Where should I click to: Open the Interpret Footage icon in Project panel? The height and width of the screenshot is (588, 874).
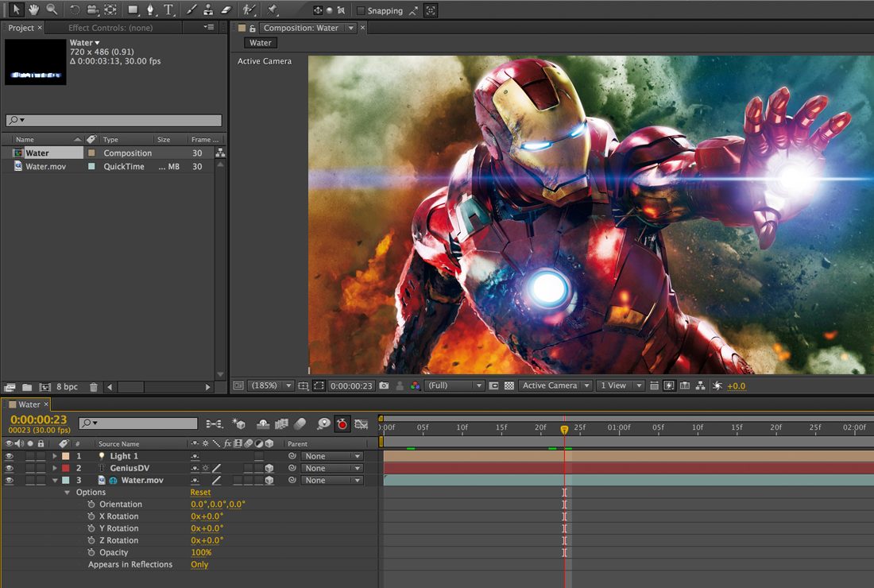(x=10, y=387)
